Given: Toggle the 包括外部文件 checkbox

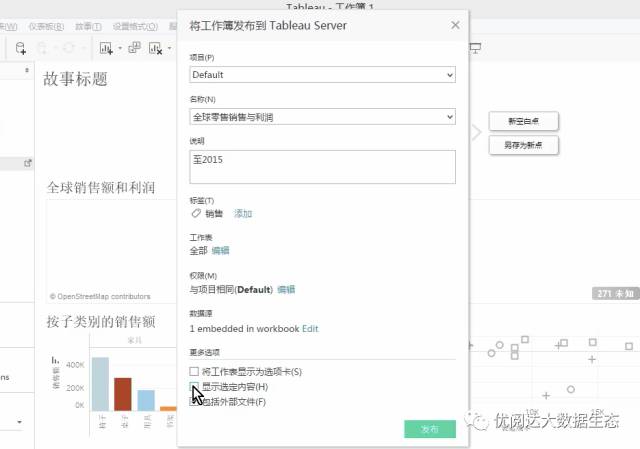Looking at the screenshot, I should point(195,402).
